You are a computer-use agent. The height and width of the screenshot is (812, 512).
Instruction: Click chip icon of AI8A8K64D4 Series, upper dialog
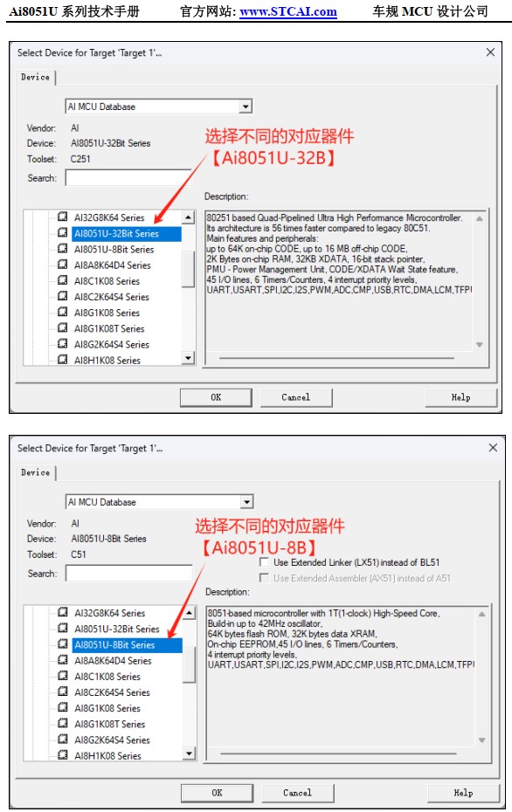[x=63, y=265]
